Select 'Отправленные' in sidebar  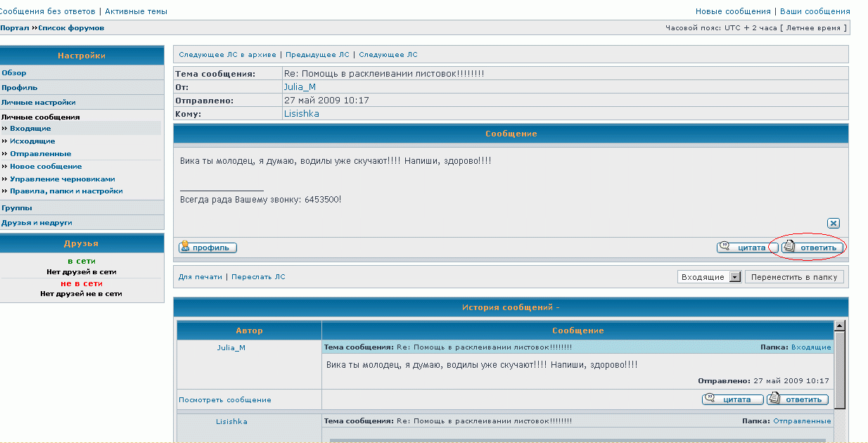40,154
